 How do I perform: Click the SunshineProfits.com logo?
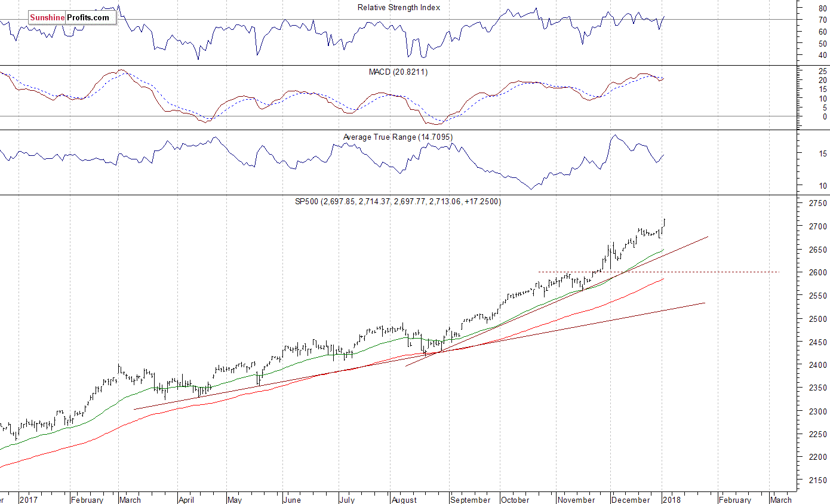point(72,17)
